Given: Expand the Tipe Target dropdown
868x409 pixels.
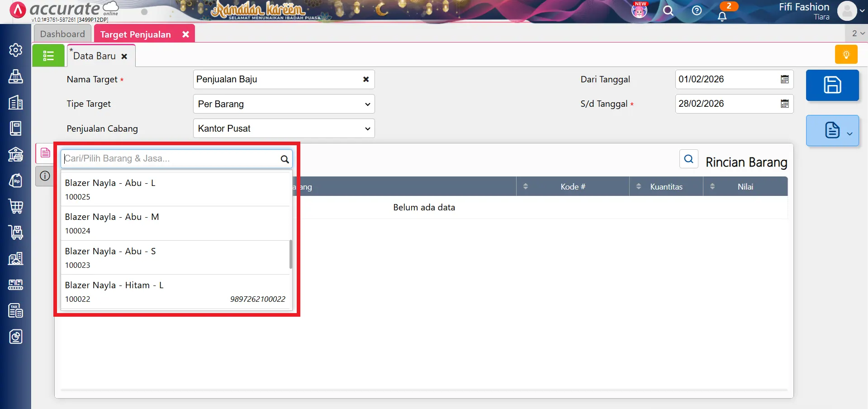Looking at the screenshot, I should coord(284,104).
